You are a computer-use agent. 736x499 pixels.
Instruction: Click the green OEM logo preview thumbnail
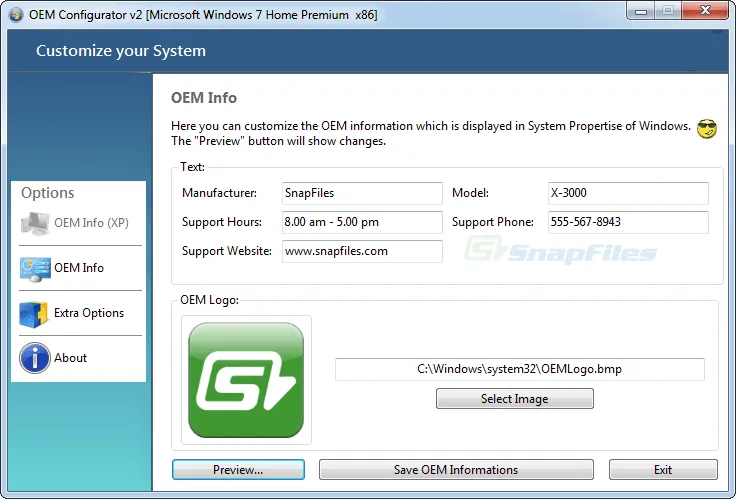[246, 380]
